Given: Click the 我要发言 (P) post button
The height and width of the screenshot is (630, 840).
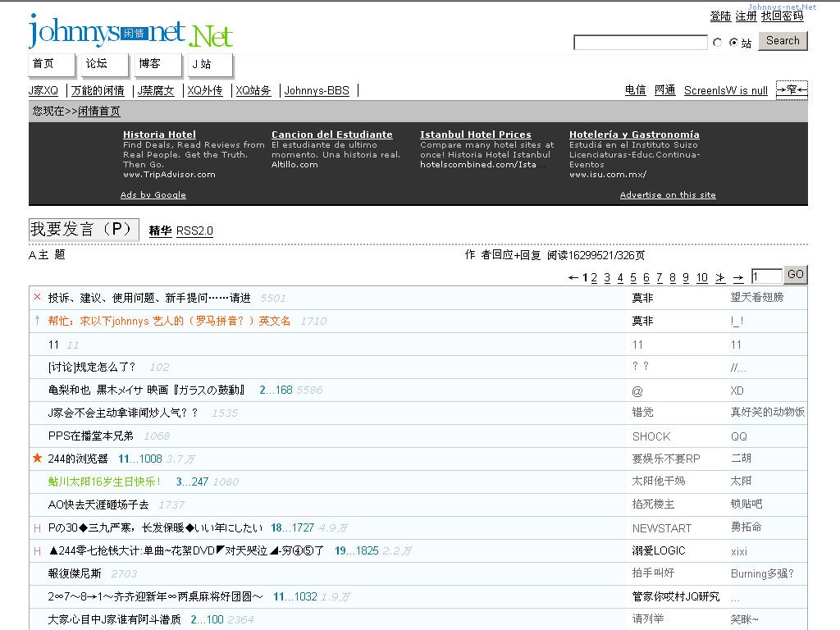Looking at the screenshot, I should [x=83, y=230].
